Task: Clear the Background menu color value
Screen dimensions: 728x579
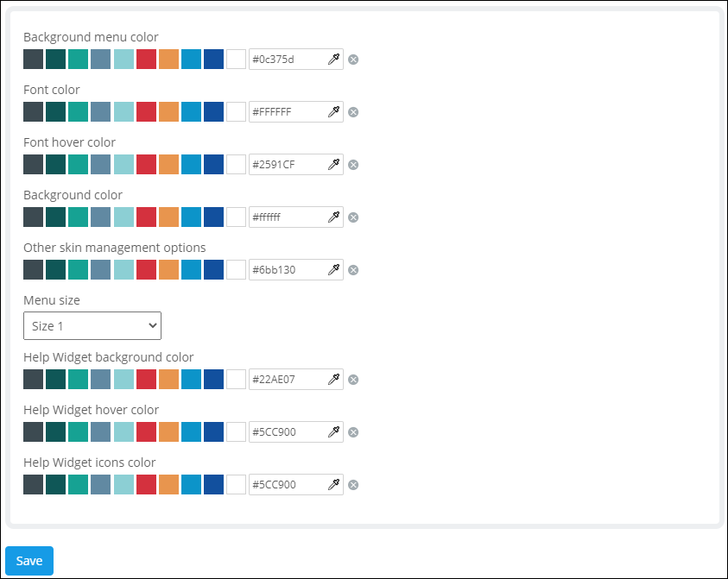Action: click(353, 59)
